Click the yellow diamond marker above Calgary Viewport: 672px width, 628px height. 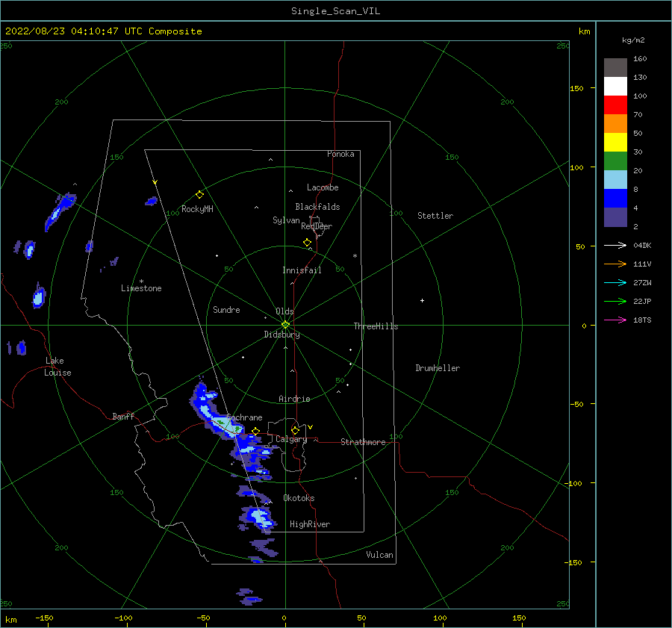pyautogui.click(x=295, y=430)
